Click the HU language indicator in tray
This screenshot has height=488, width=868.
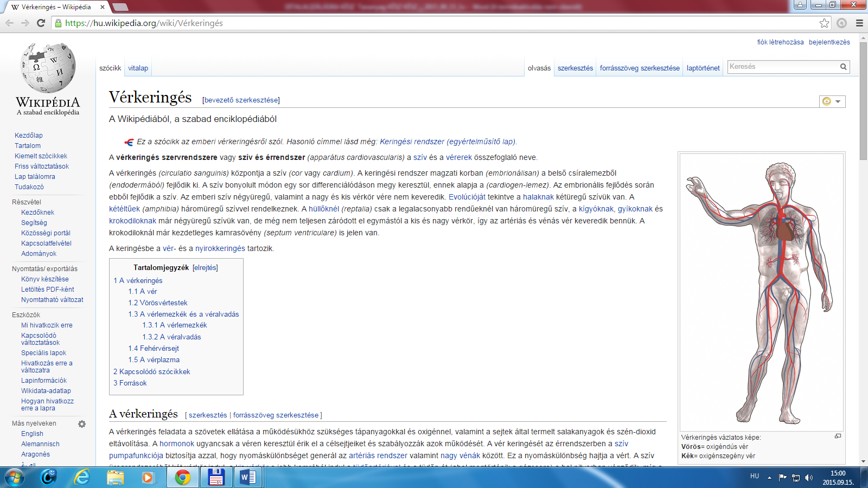(x=755, y=476)
